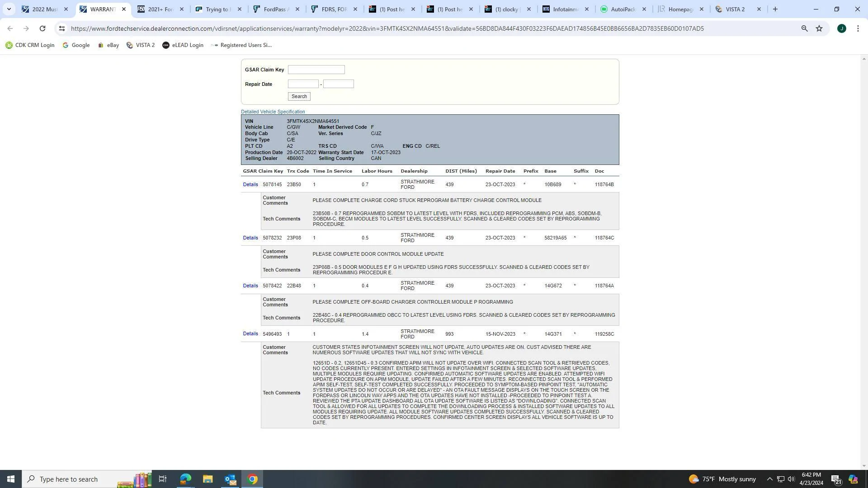Open eBay bookmark
The image size is (868, 488).
108,45
